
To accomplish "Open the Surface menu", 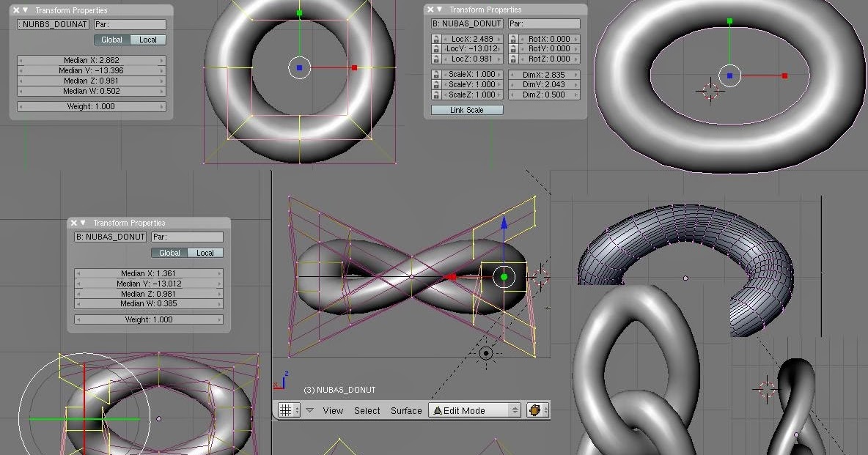I will pyautogui.click(x=406, y=411).
